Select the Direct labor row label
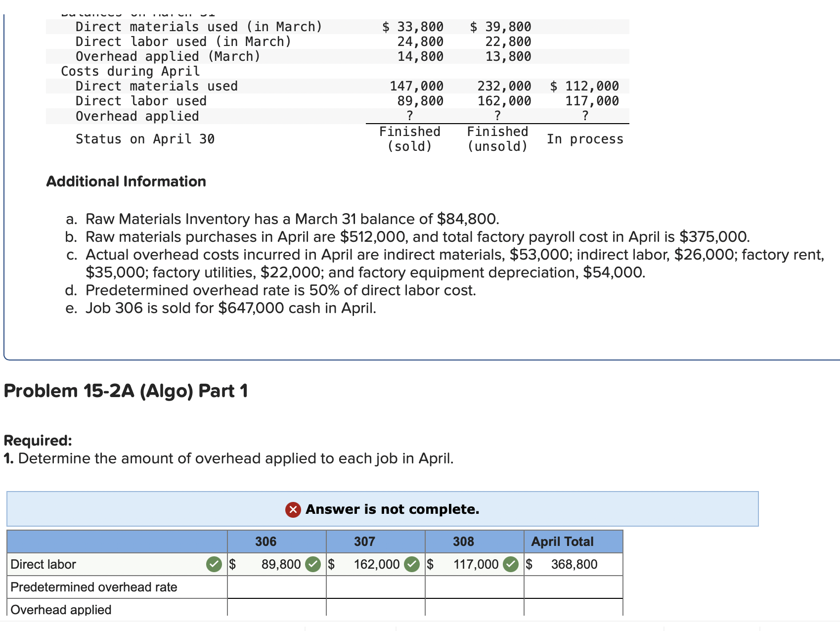This screenshot has height=631, width=840. coord(43,564)
